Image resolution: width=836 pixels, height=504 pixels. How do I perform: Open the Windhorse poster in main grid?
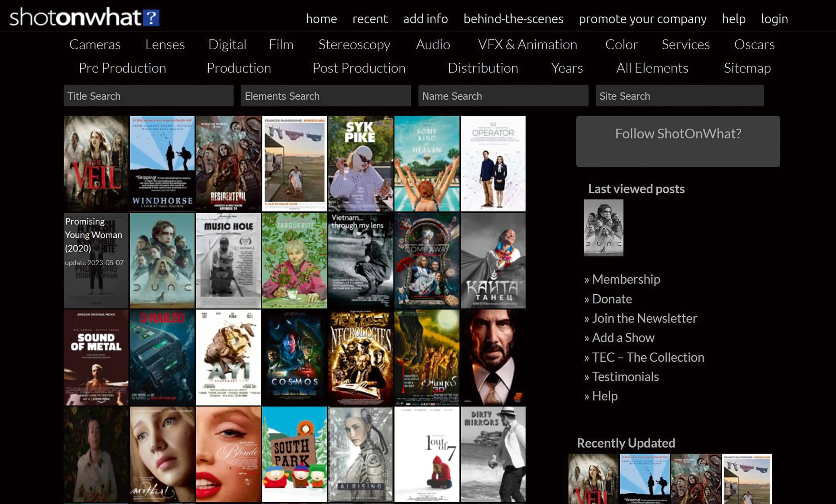tap(162, 163)
